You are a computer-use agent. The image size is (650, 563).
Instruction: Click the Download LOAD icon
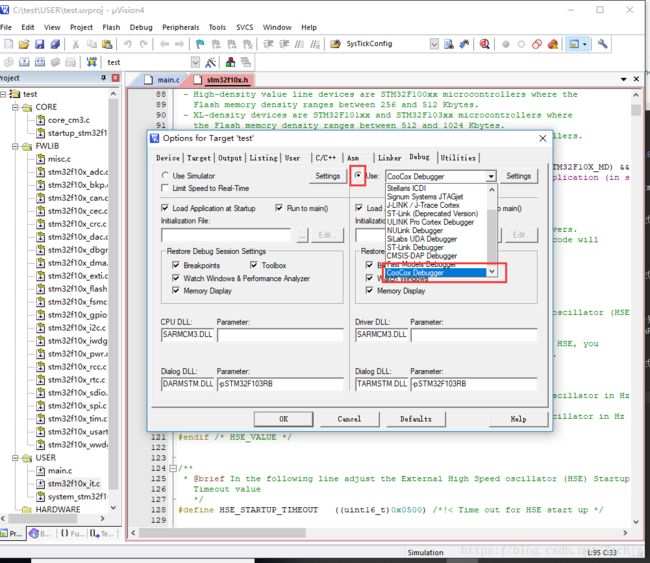pos(92,62)
